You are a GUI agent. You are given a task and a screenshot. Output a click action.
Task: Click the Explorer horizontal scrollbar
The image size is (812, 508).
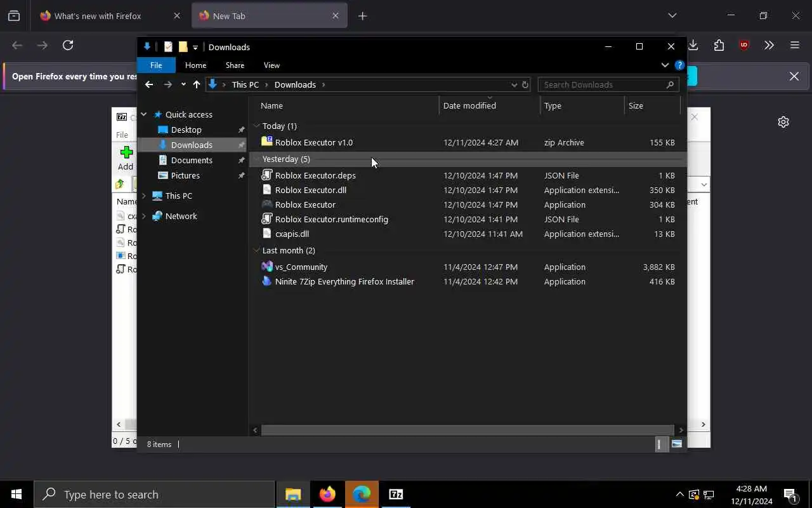[x=468, y=430]
